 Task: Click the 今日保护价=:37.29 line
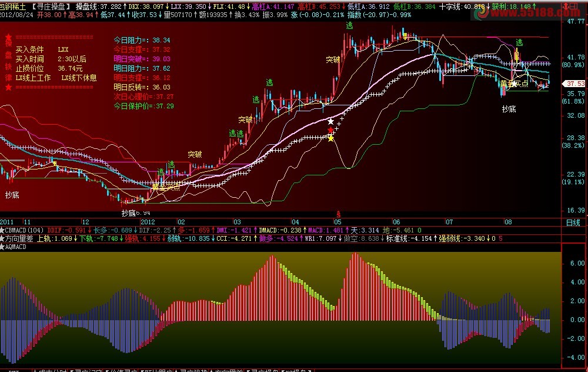tap(143, 106)
